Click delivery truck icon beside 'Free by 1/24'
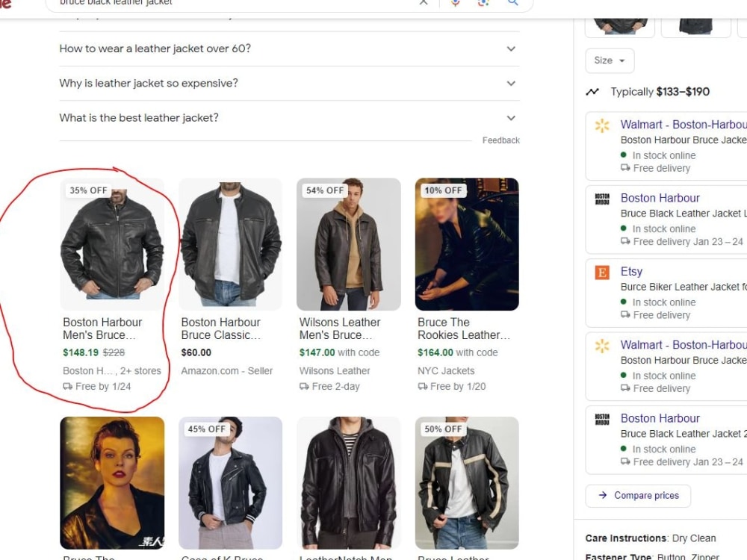The image size is (747, 560). pos(68,386)
